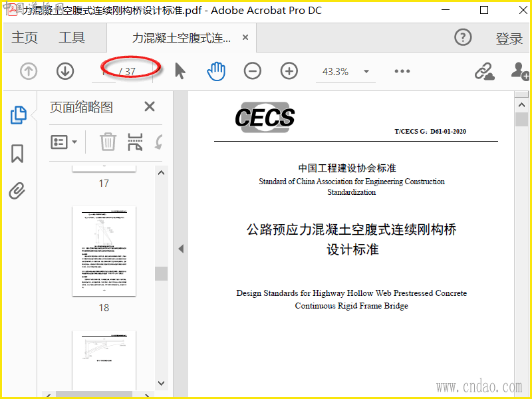
Task: Click the thumbnail panel scroll up arrow
Action: point(161,173)
